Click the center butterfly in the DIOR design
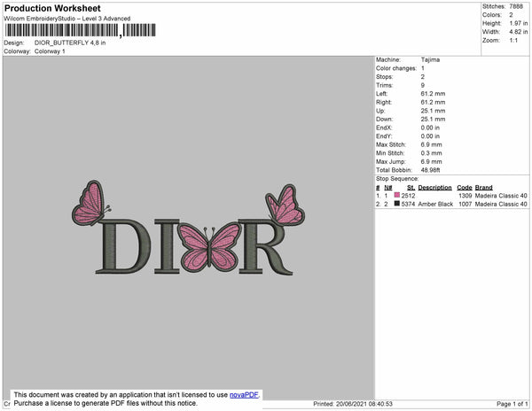The image size is (532, 411). pos(209,247)
